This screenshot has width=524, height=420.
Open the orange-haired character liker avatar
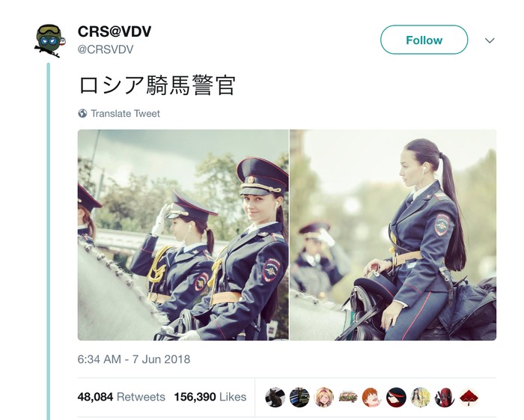point(372,398)
